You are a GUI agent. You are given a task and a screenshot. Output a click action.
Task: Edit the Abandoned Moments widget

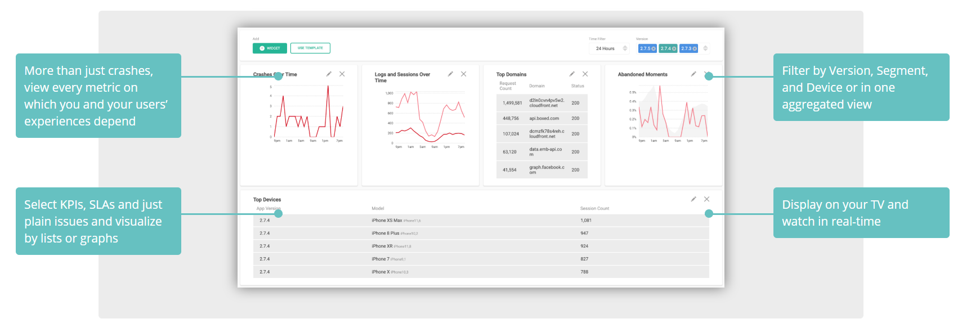point(693,74)
